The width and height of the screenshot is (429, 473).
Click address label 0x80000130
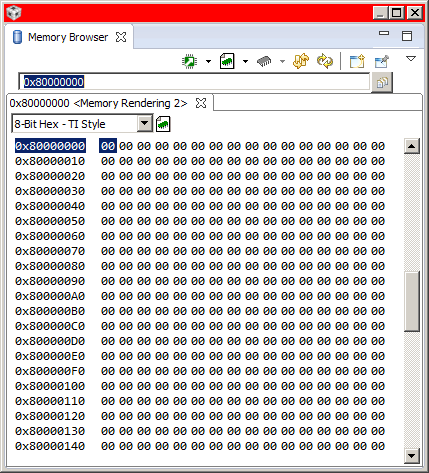(50, 431)
